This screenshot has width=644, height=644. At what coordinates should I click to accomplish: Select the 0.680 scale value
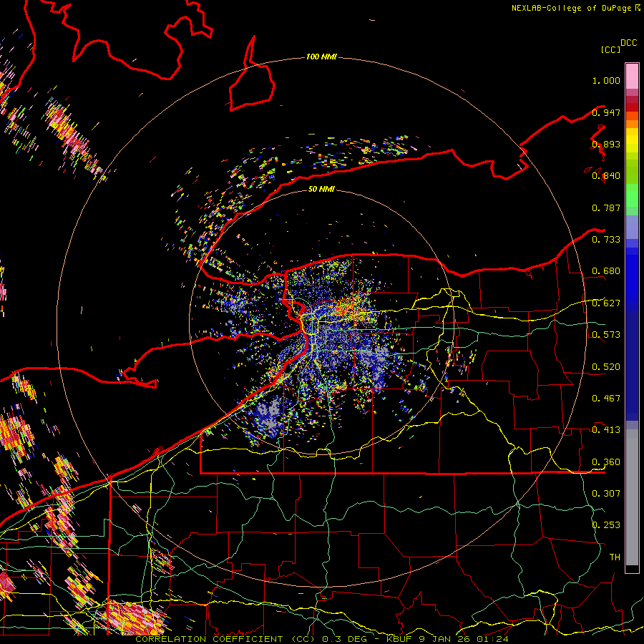tap(606, 271)
